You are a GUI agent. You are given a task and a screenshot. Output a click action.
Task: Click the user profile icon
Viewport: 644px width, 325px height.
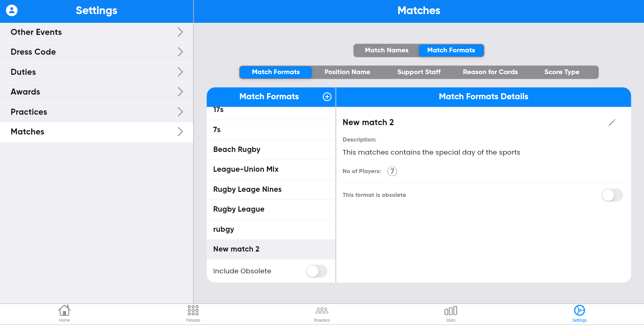[x=12, y=10]
